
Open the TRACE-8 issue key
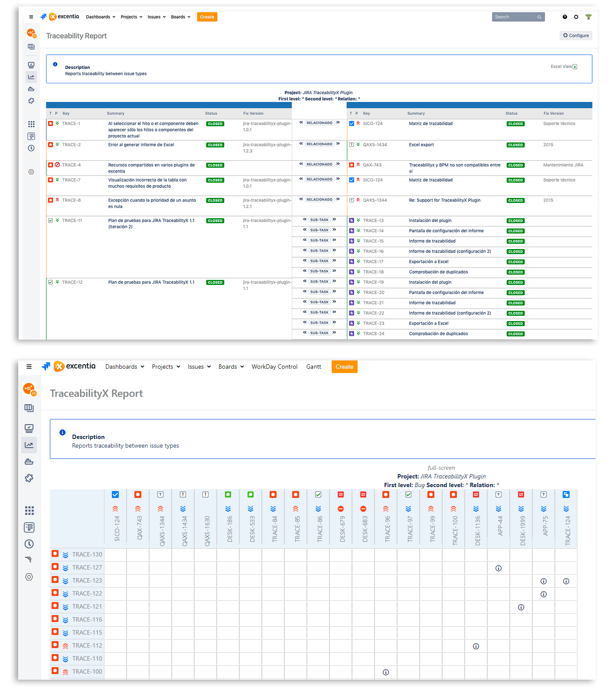coord(71,200)
